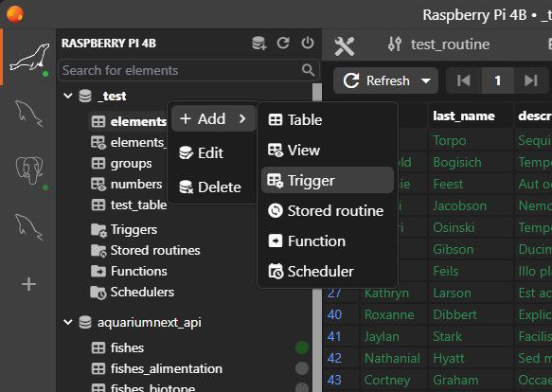Click the search magnifier icon
Screen dimensions: 552x392
(x=308, y=70)
